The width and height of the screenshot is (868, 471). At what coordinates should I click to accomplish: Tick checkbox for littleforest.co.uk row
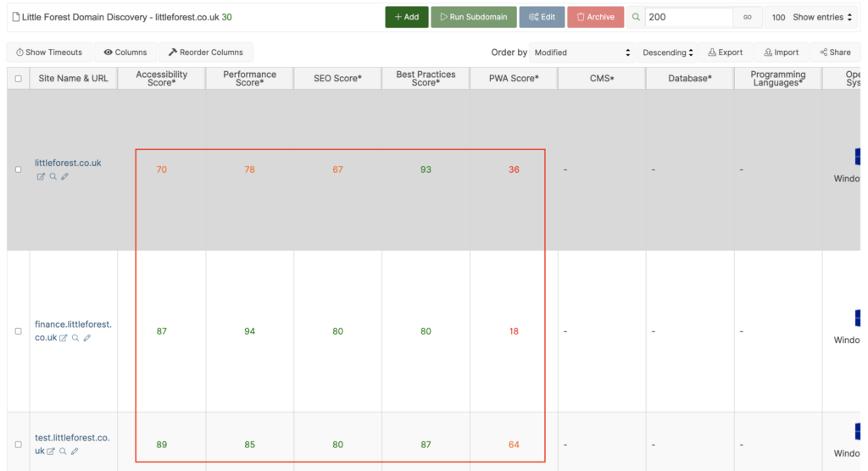pos(19,169)
